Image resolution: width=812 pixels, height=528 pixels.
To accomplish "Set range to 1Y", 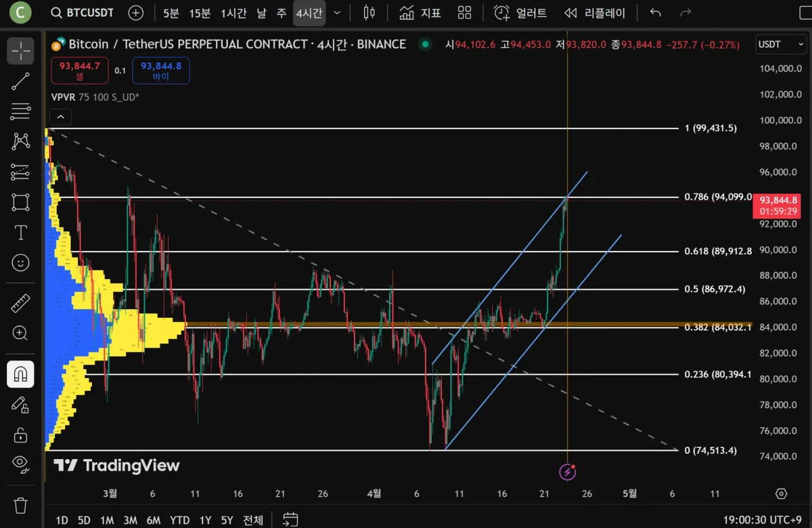I will [205, 520].
